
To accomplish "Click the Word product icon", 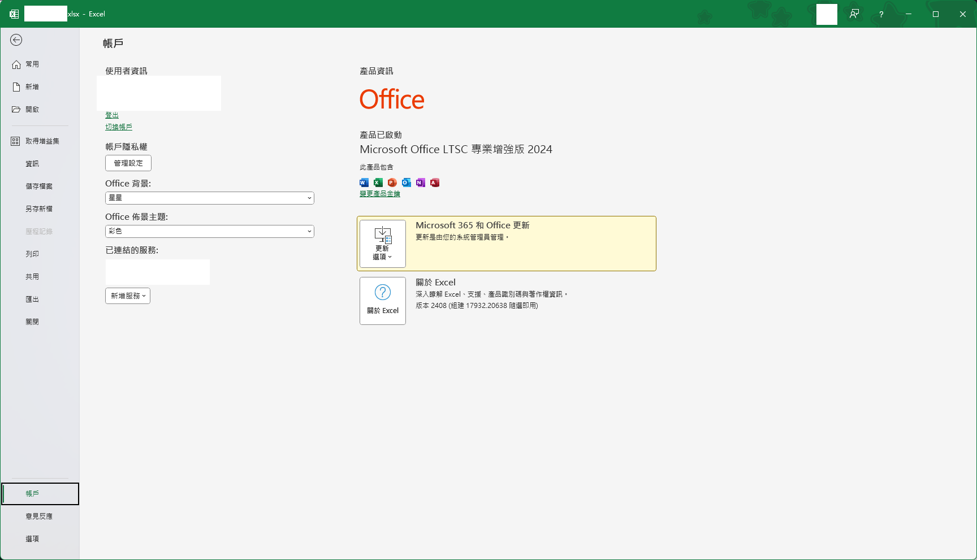I will point(364,183).
